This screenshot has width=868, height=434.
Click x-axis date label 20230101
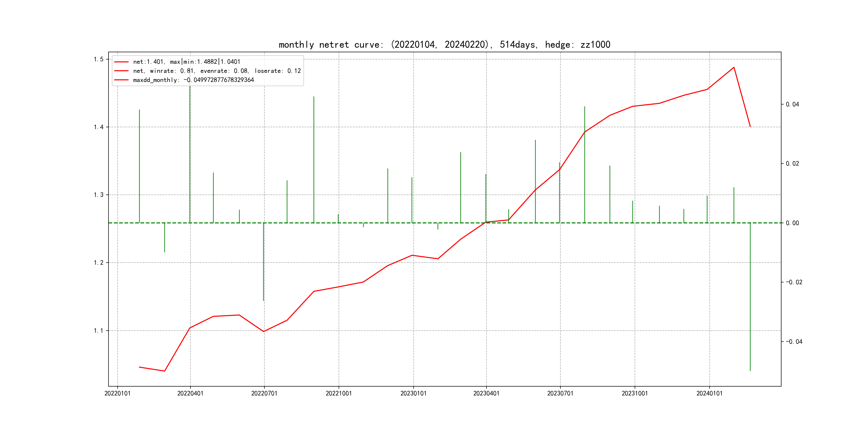413,393
